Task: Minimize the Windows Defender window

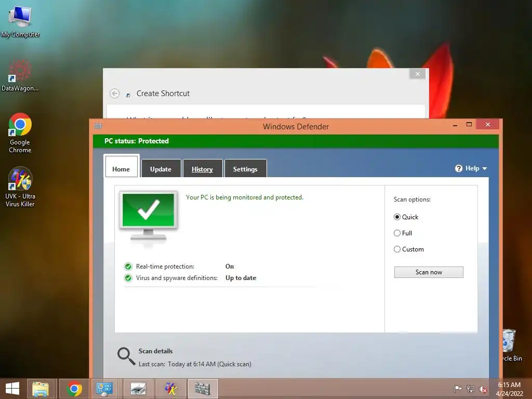Action: 455,125
